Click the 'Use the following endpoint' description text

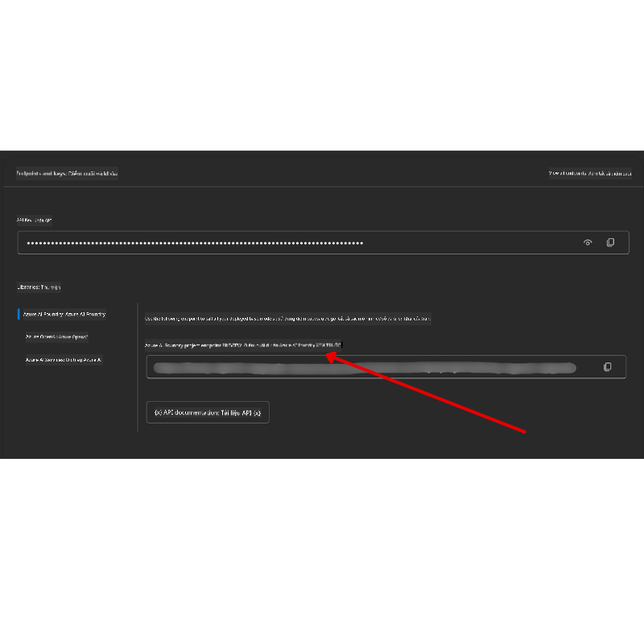coord(288,318)
